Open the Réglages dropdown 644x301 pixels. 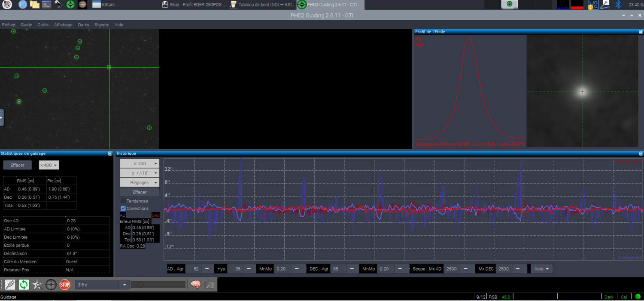pos(140,182)
